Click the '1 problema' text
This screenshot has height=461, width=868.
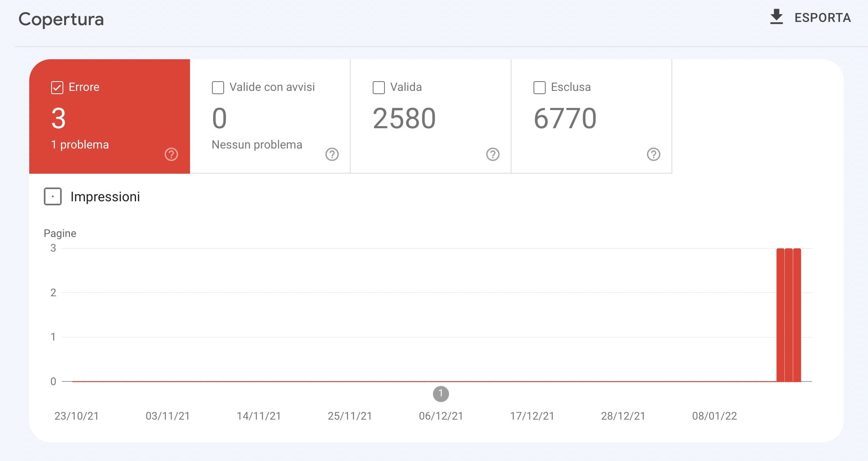(x=80, y=145)
